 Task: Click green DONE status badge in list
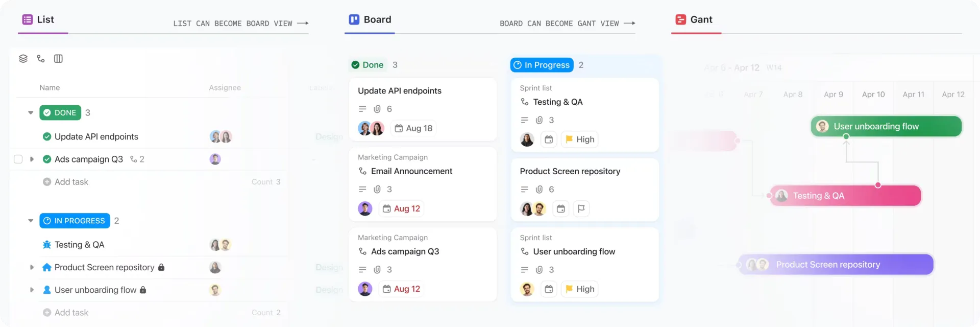coord(60,113)
